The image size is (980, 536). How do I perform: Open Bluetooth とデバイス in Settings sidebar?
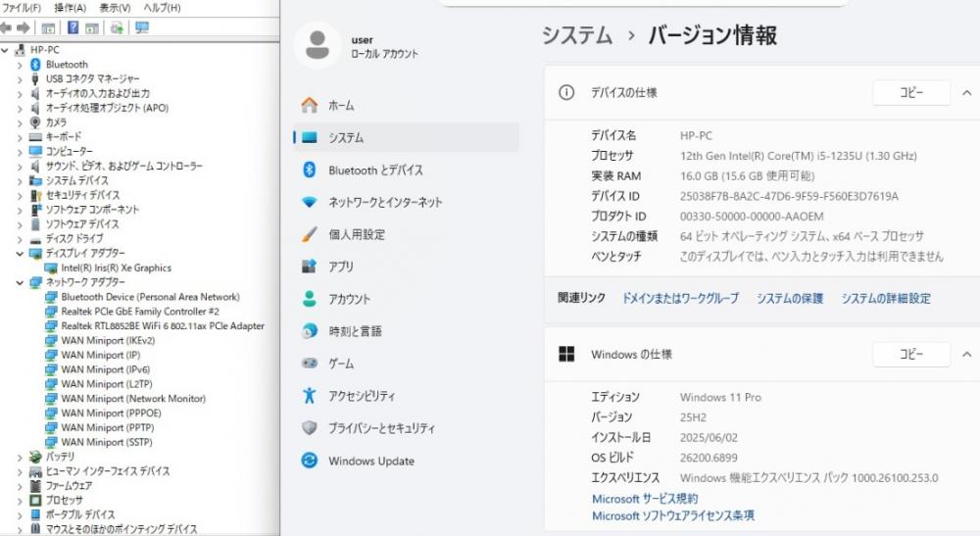coord(375,171)
